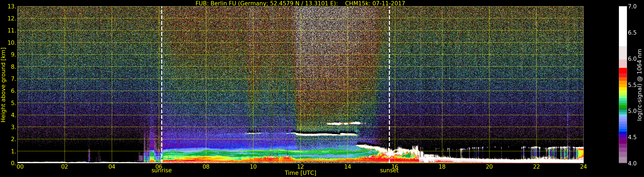Click the 'sunrise' label below the time axis
This screenshot has width=644, height=177.
pyautogui.click(x=162, y=171)
